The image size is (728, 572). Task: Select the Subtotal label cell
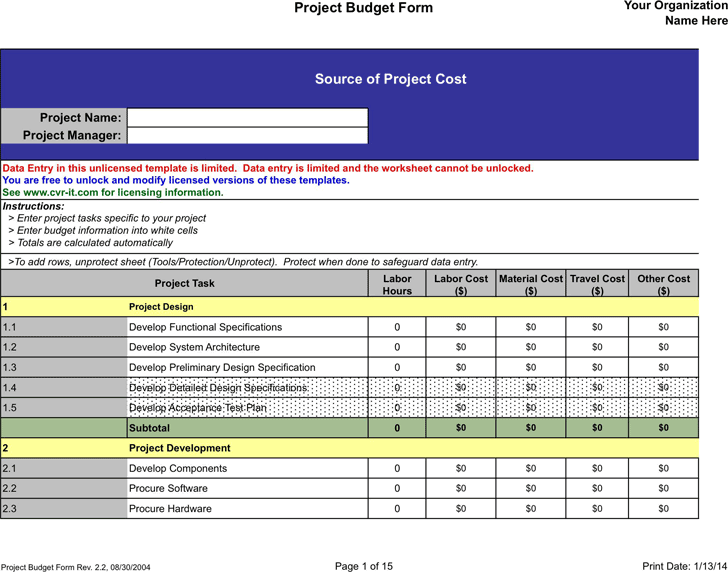(x=247, y=428)
